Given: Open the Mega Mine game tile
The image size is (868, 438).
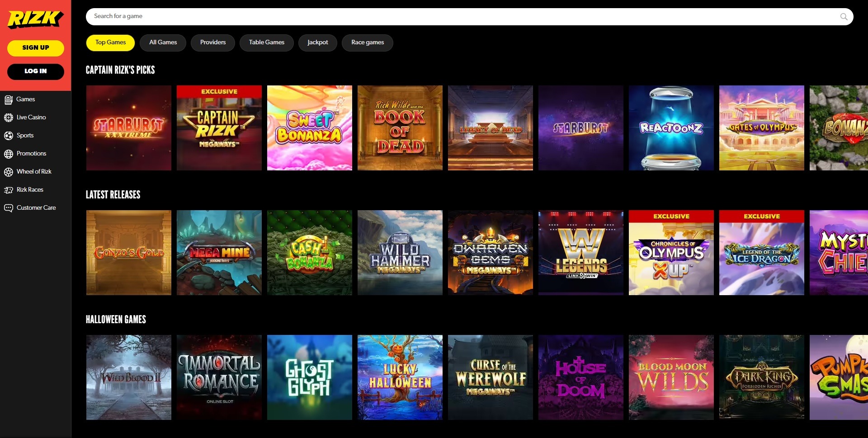Looking at the screenshot, I should (219, 253).
